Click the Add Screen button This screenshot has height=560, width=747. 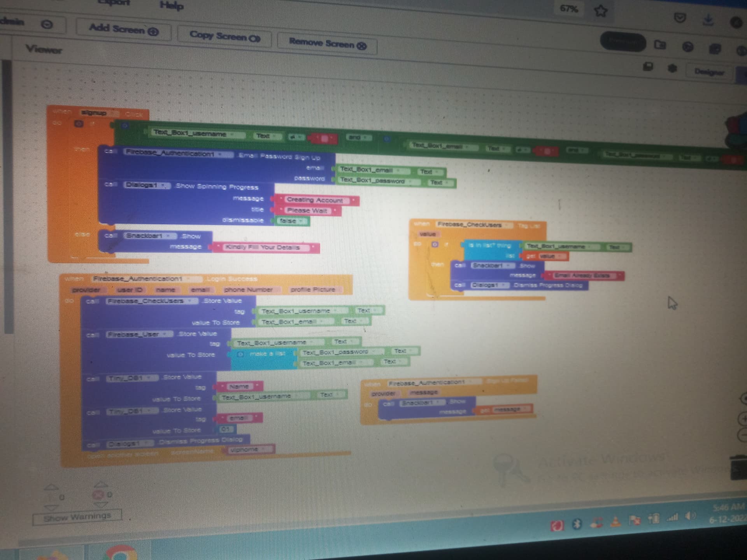pyautogui.click(x=123, y=30)
